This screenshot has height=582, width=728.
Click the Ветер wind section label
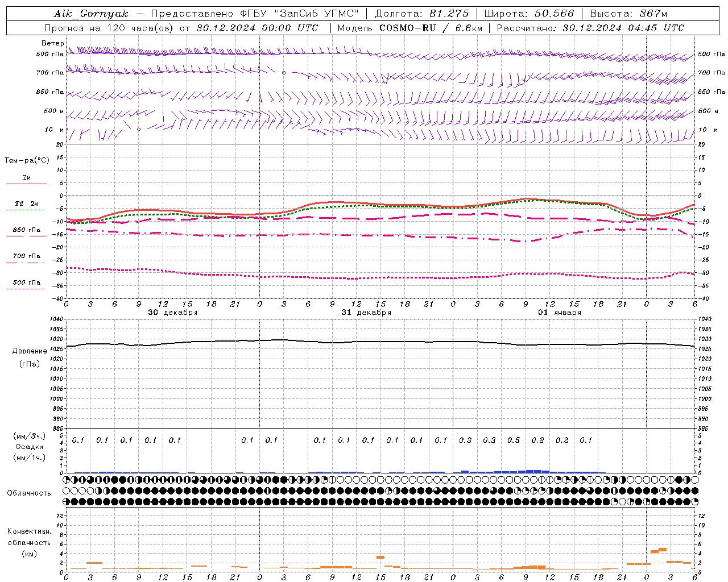pyautogui.click(x=52, y=43)
